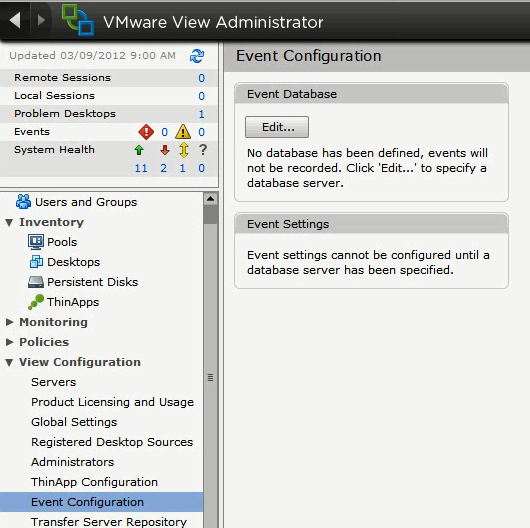Click warning events count 0
530x528 pixels.
(x=201, y=132)
